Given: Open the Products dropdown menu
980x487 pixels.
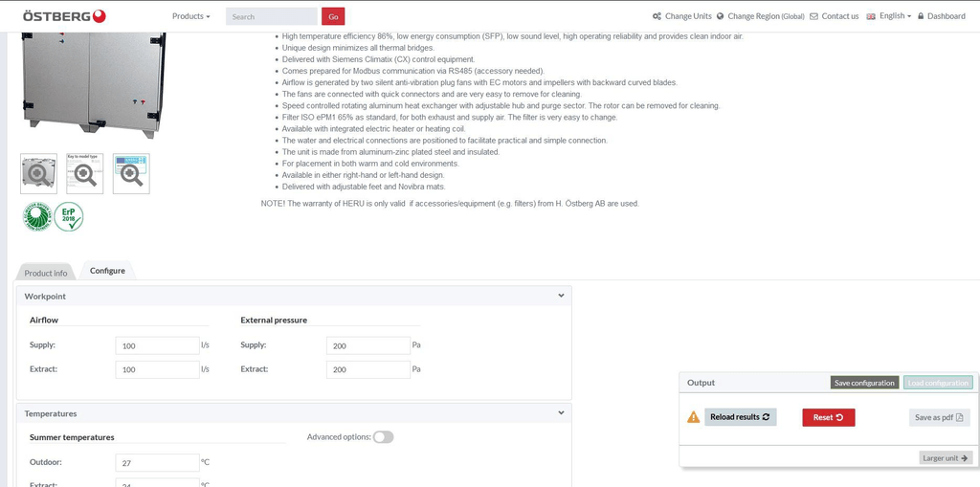Looking at the screenshot, I should pyautogui.click(x=190, y=16).
